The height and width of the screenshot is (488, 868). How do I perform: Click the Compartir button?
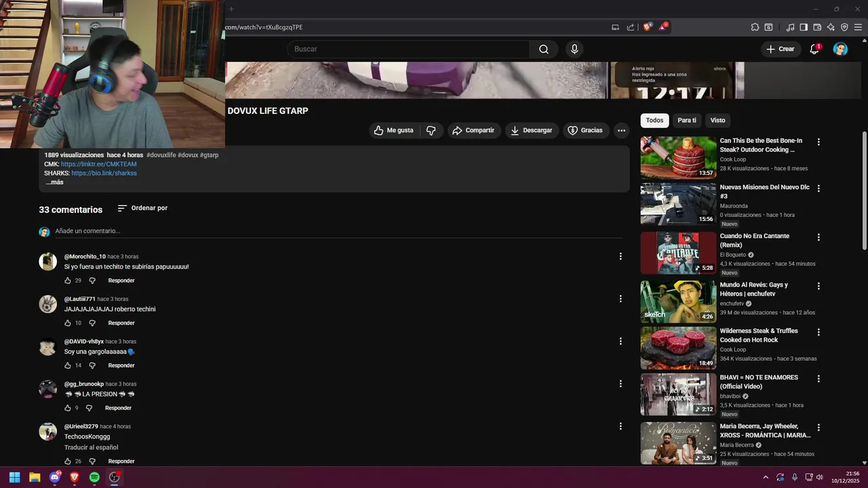click(x=473, y=130)
